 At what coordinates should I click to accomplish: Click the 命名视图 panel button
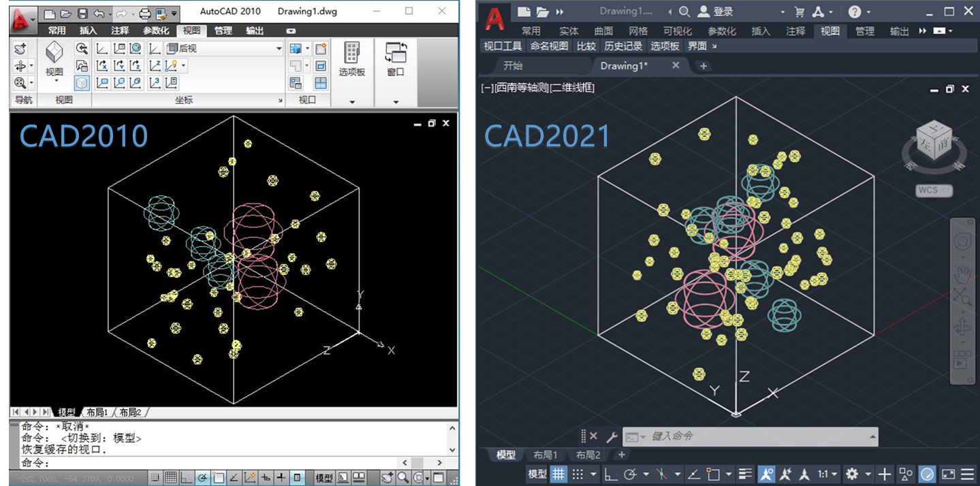click(549, 46)
